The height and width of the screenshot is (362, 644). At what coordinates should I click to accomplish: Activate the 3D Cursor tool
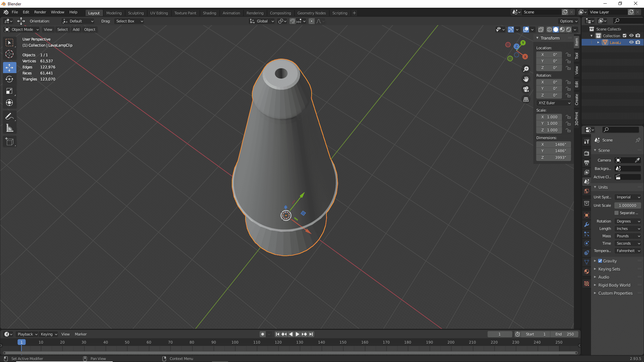point(9,54)
